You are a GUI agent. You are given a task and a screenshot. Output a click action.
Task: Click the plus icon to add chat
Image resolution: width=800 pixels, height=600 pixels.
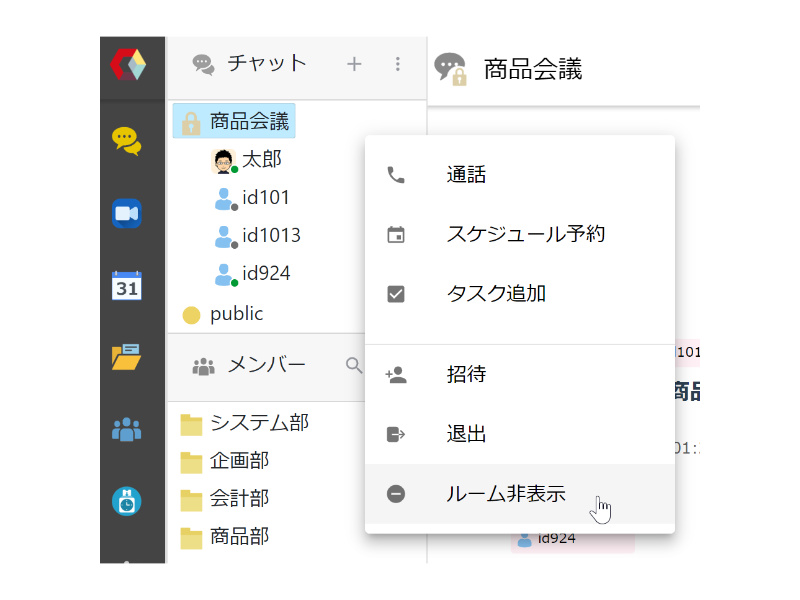point(354,64)
